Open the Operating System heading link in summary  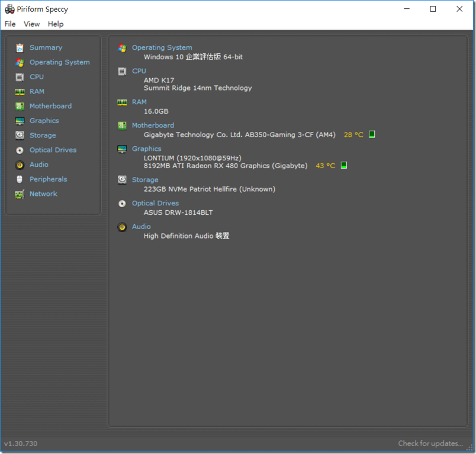(162, 47)
